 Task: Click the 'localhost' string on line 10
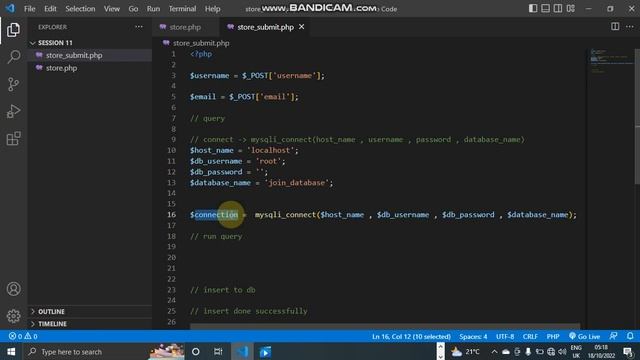tap(270, 150)
